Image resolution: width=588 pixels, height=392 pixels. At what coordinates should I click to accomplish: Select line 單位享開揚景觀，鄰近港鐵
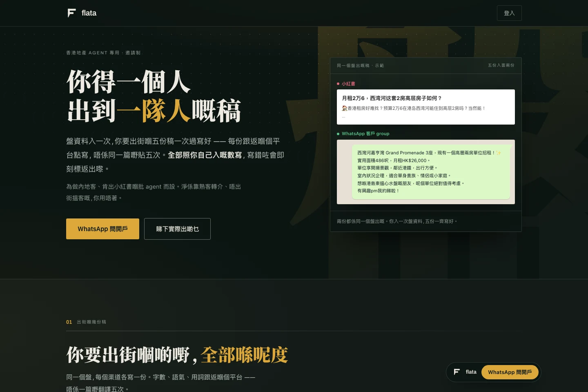click(397, 168)
